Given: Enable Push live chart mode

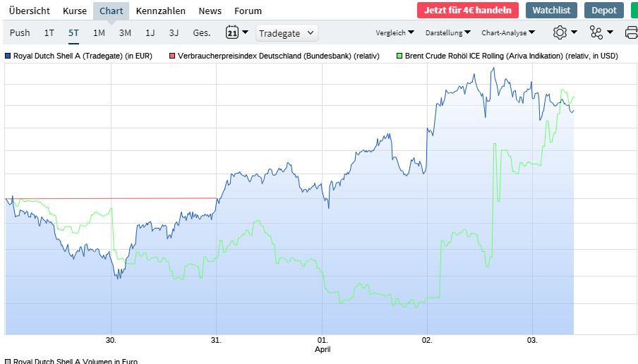Looking at the screenshot, I should (x=20, y=32).
